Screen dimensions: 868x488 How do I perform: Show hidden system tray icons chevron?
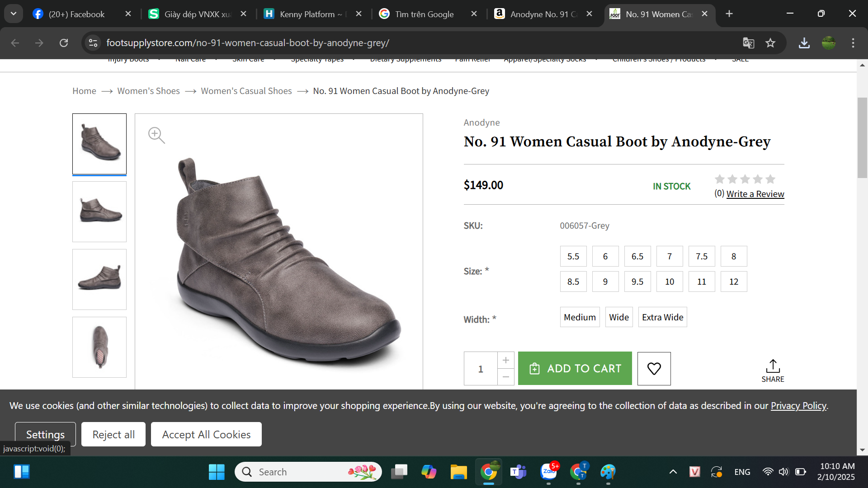pos(673,472)
